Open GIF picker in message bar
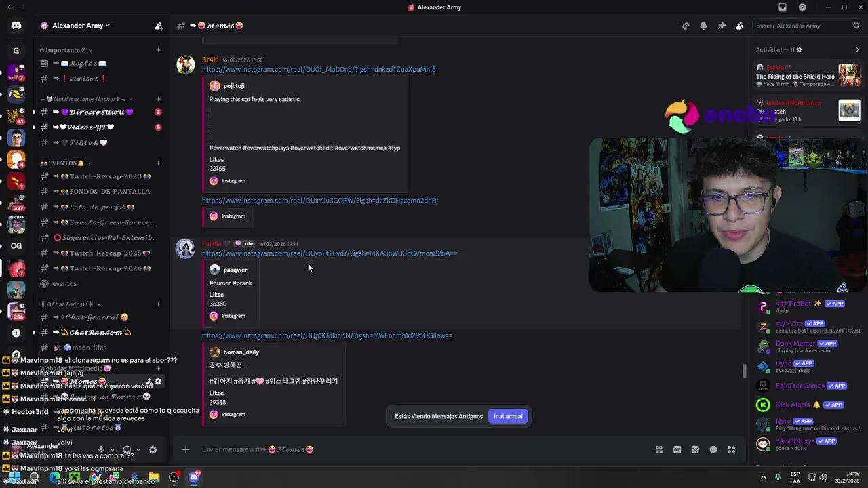Screen dimensions: 868x488 [x=677, y=449]
